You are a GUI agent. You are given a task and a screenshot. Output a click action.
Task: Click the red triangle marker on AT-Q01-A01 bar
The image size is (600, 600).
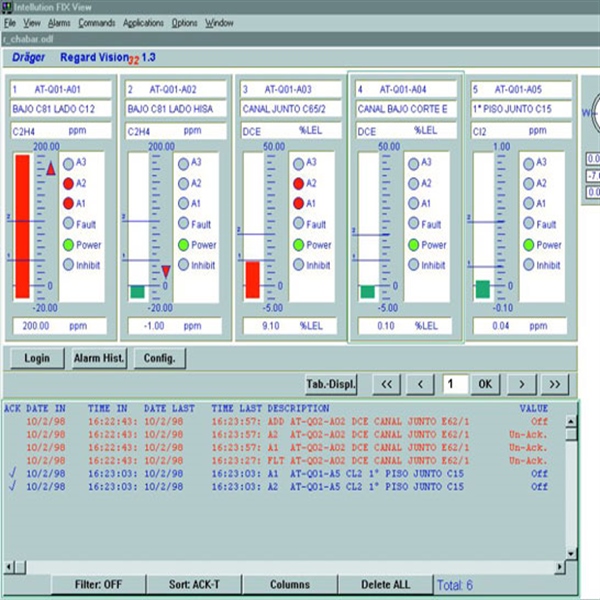pyautogui.click(x=50, y=170)
